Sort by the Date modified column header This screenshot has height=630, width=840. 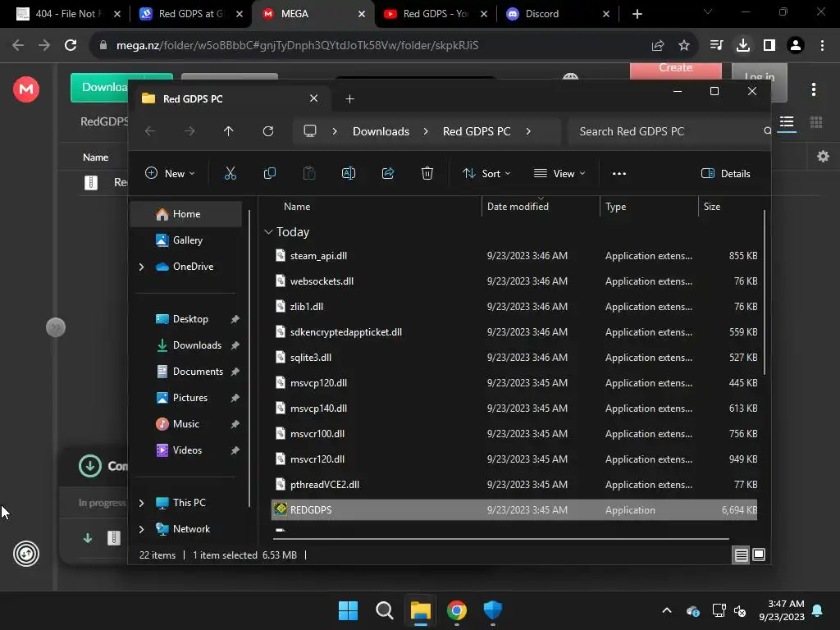(x=518, y=206)
